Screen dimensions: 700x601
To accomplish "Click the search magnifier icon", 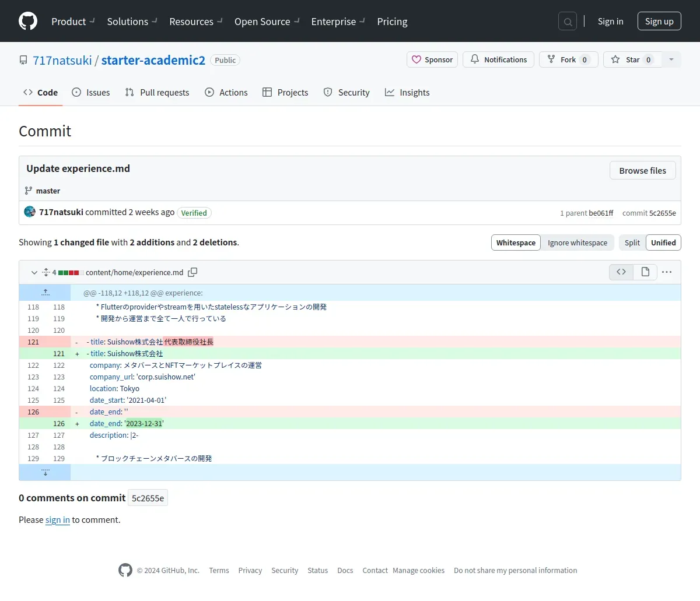I will (567, 22).
